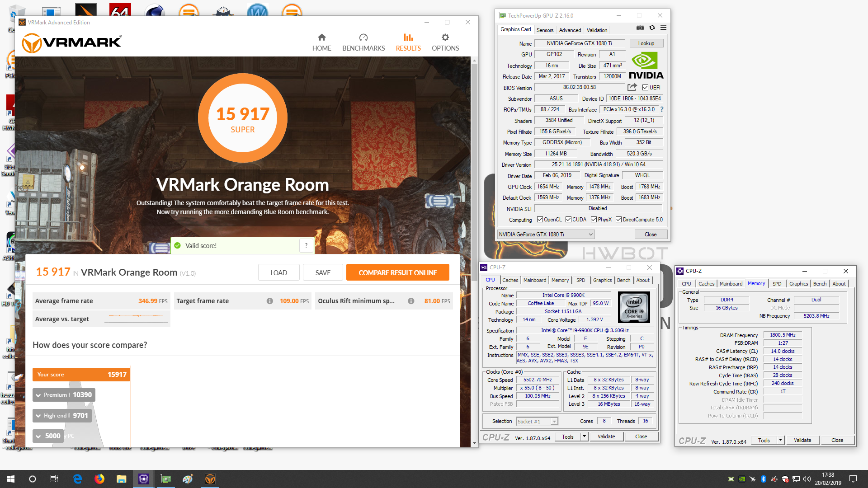Toggle the DirectCompute 5.0 checkbox
This screenshot has width=868, height=488.
[x=618, y=220]
